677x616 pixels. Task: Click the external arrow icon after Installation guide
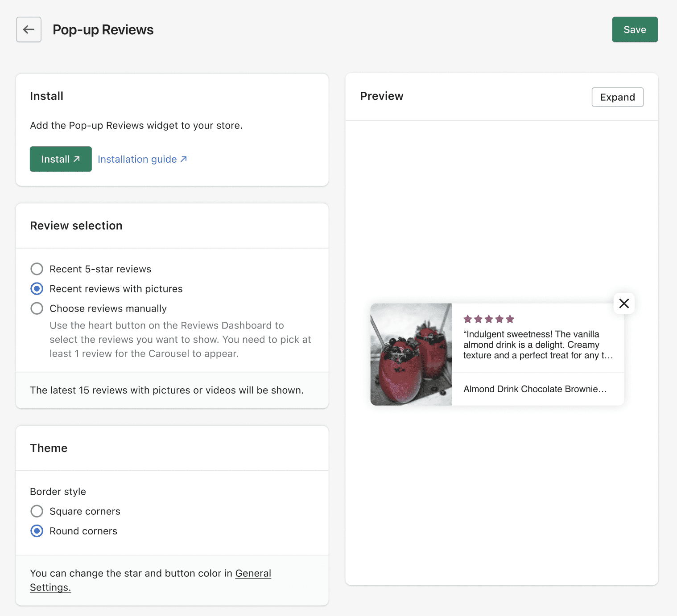[x=184, y=159]
